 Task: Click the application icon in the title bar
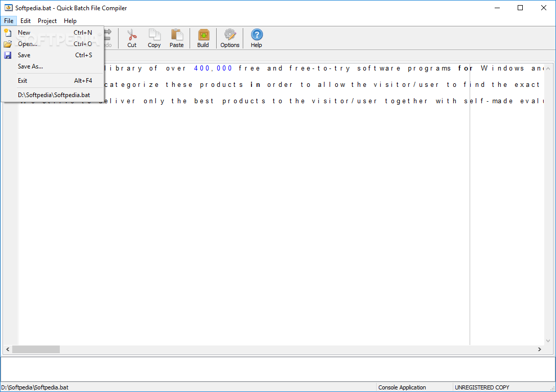click(8, 8)
